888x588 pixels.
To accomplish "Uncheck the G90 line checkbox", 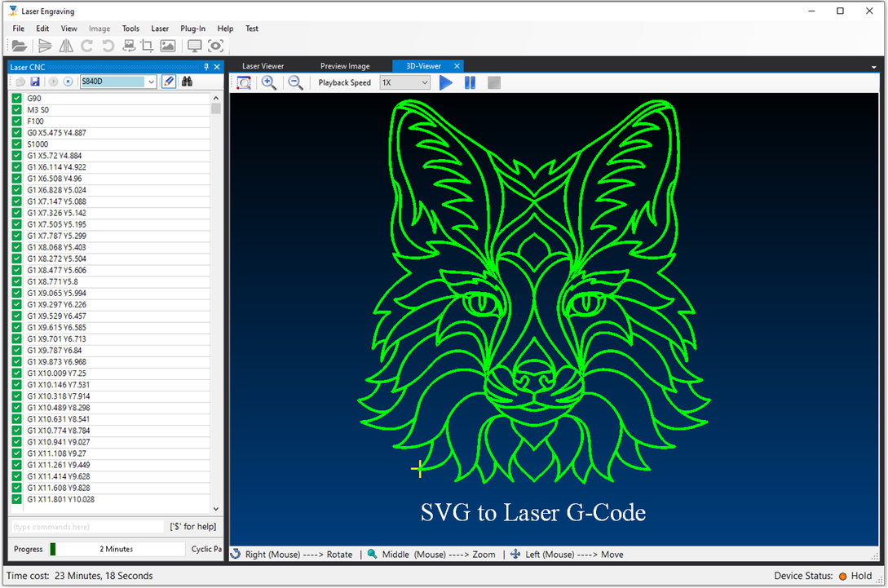I will (17, 99).
